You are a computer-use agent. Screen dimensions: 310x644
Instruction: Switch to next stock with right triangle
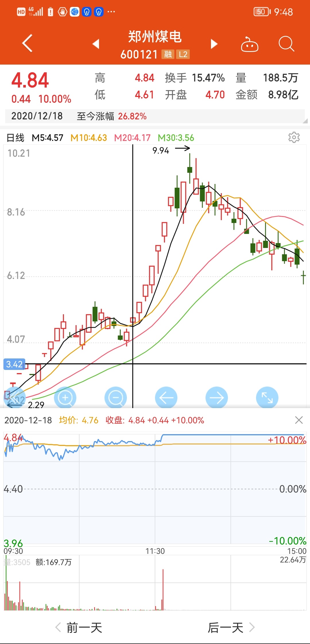click(x=214, y=44)
